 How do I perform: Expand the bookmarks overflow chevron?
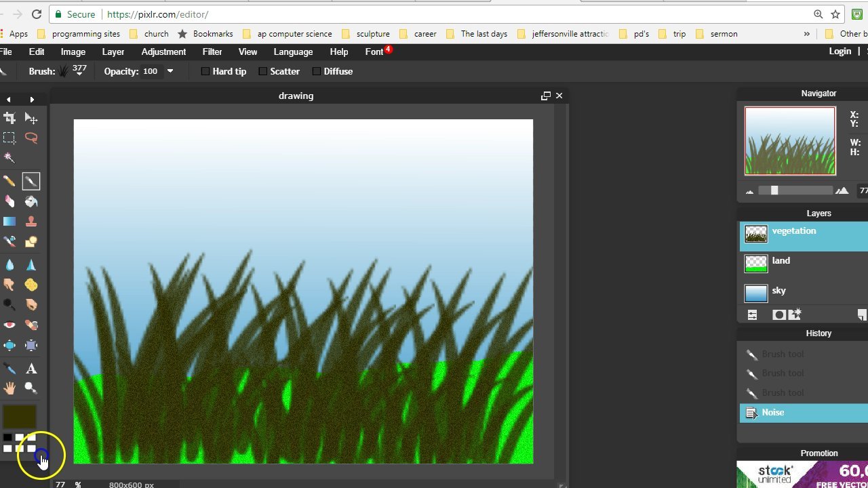point(806,33)
